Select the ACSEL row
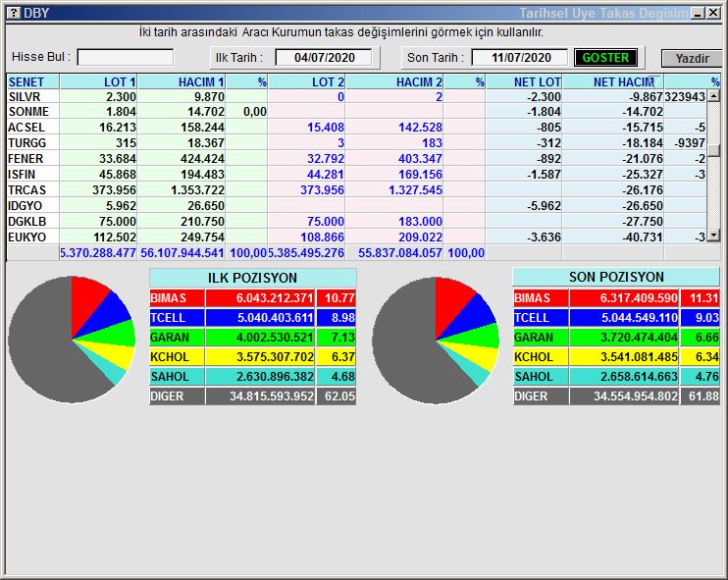The width and height of the screenshot is (728, 580). coord(356,128)
